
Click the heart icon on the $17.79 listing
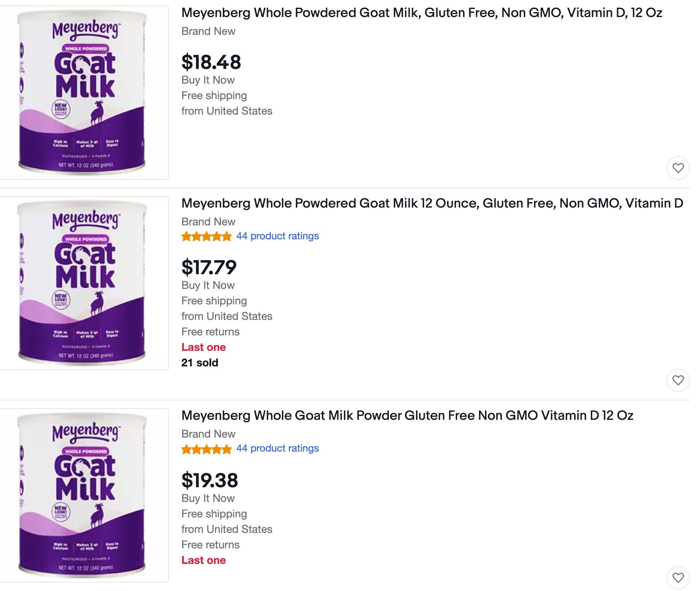678,380
